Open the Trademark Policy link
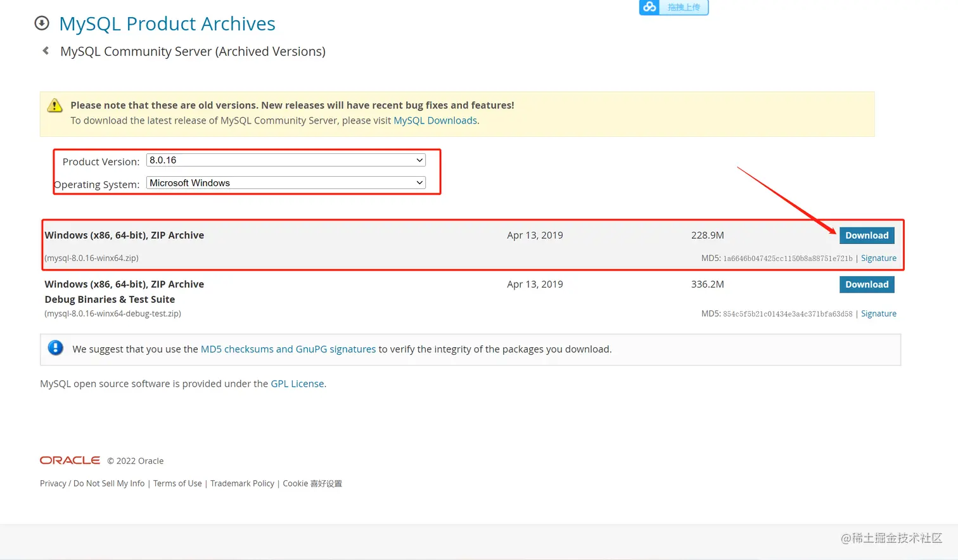Image resolution: width=958 pixels, height=560 pixels. 242,483
